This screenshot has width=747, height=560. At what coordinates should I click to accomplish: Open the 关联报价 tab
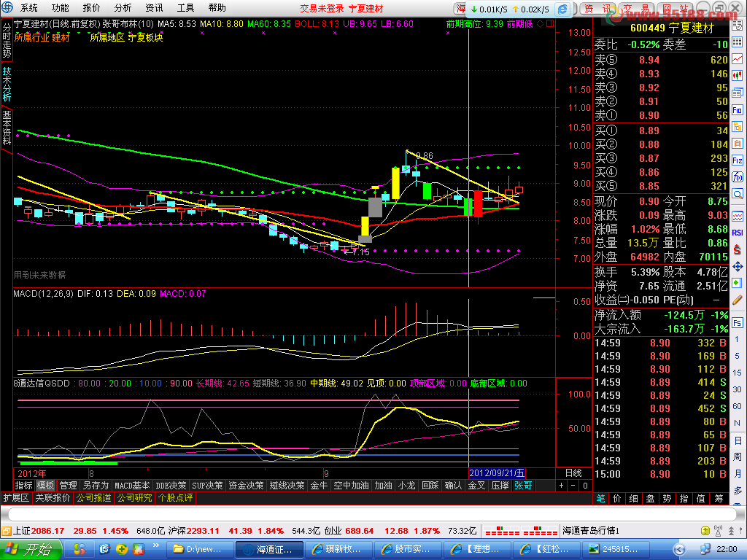53,497
